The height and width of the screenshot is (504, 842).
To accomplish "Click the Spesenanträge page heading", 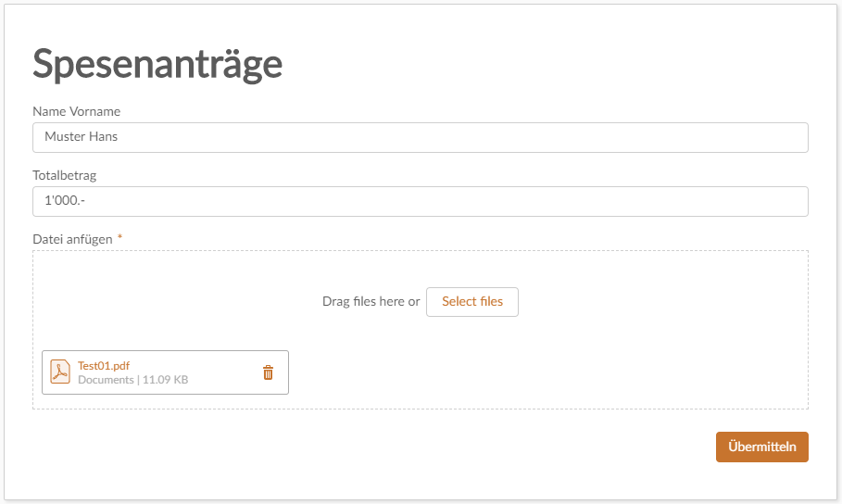I will click(157, 63).
